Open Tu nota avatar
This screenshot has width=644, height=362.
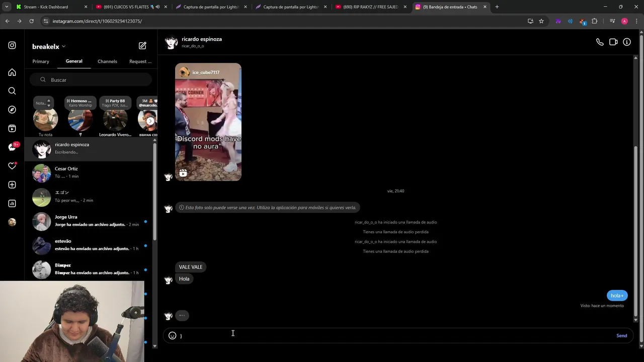(x=45, y=120)
